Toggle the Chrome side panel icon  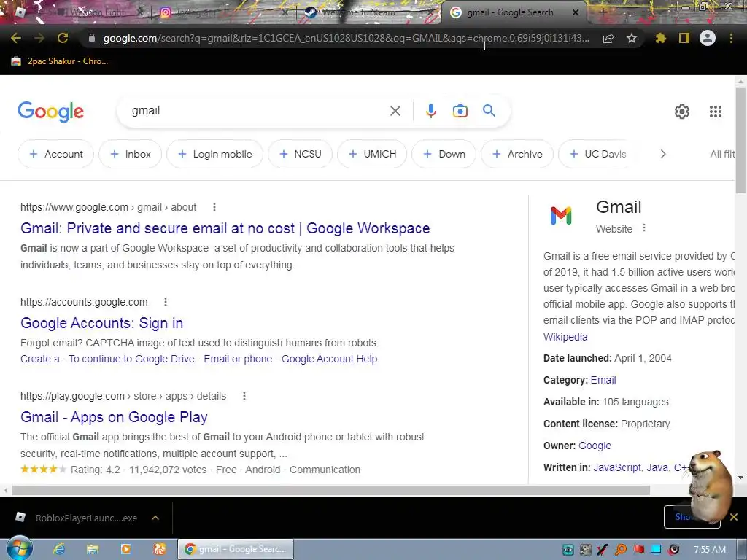coord(684,38)
